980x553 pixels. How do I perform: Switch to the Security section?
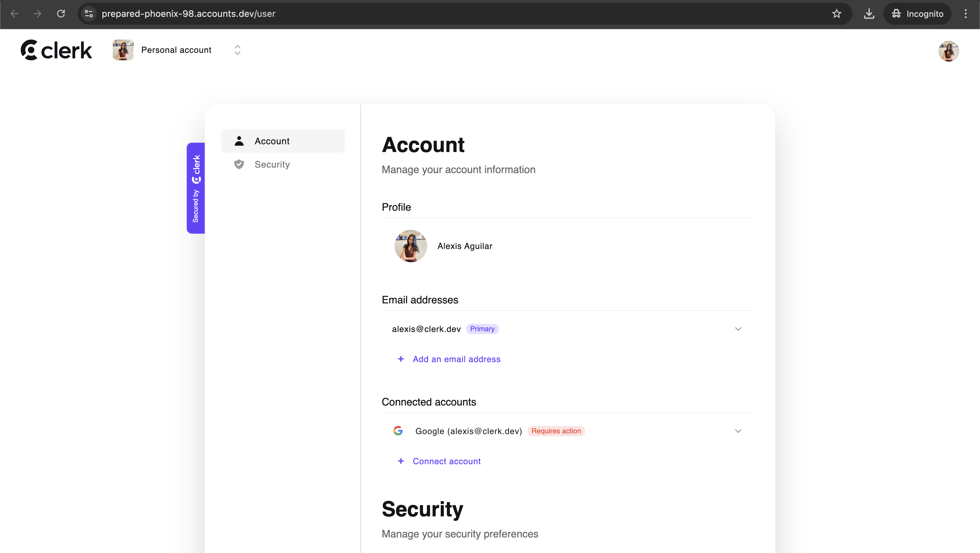click(x=273, y=164)
